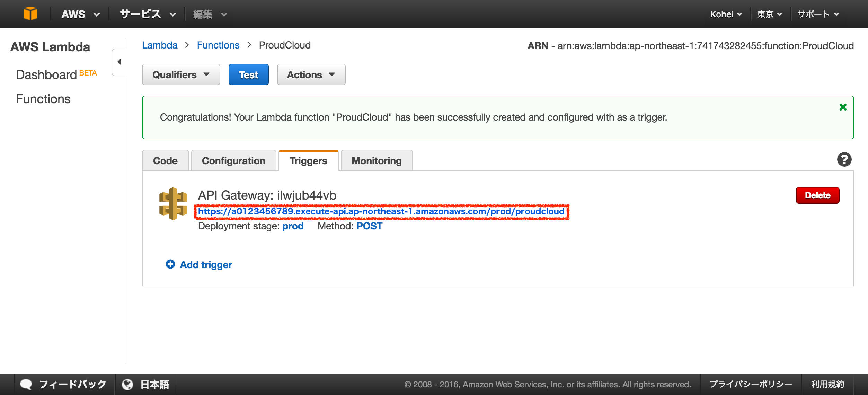Open the execute-api proudcloud URL link
The width and height of the screenshot is (868, 395).
coord(381,211)
